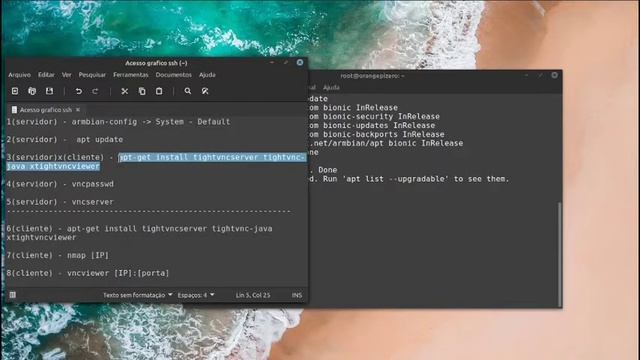Click the line '1(servidor) - armbian-config'
Screen dimensions: 640x360
coord(118,122)
